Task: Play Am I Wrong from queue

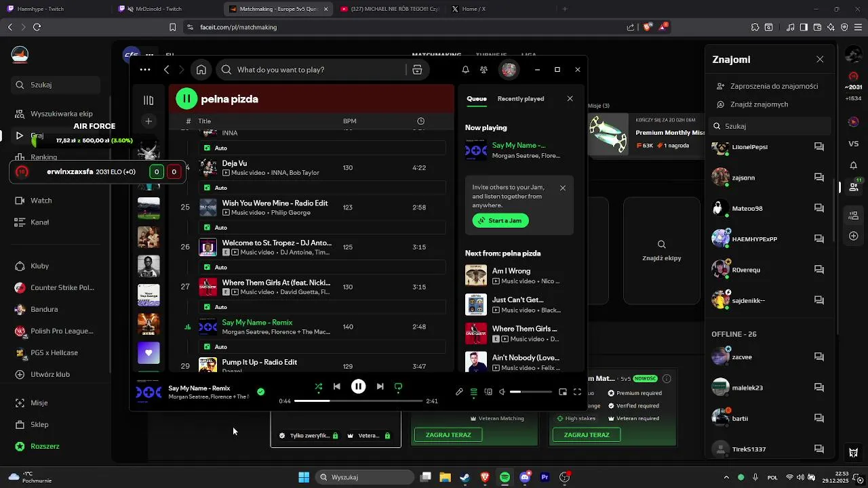Action: tap(519, 275)
